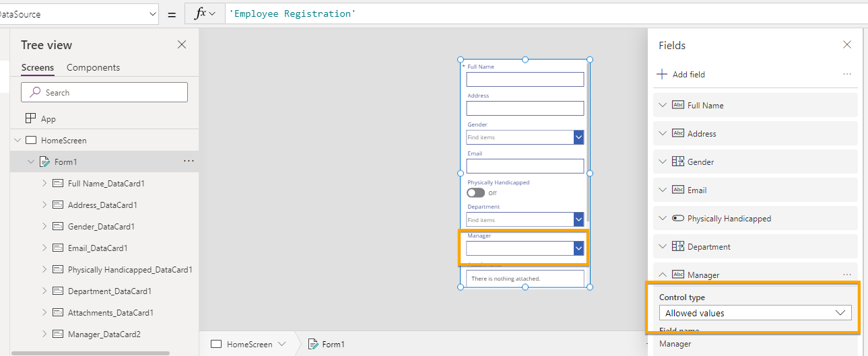Open the Gender combo box dropdown arrow
The height and width of the screenshot is (356, 868).
point(578,137)
